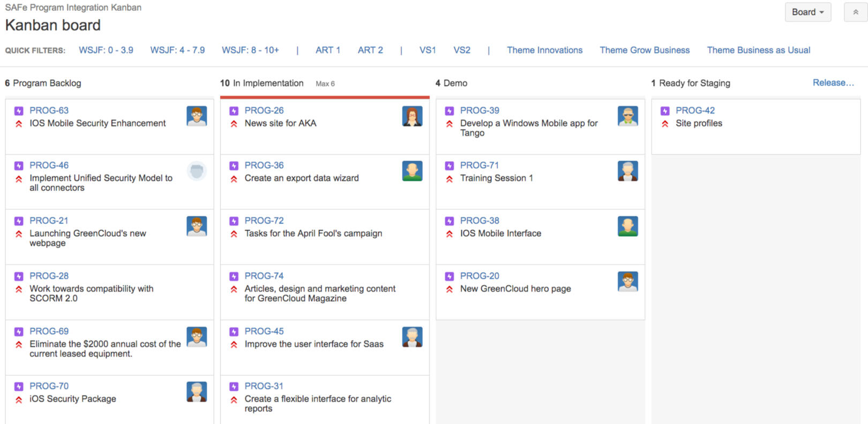Toggle the ART 1 quick filter
868x424 pixels.
[x=327, y=50]
